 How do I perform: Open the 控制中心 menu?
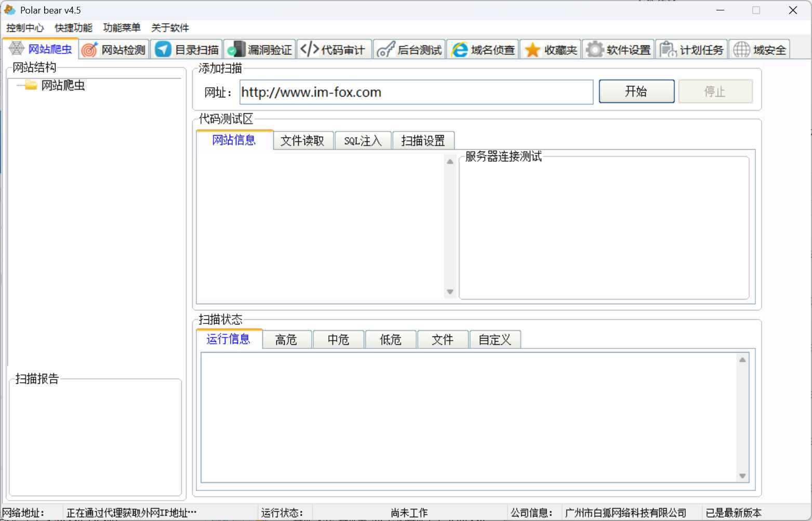click(25, 28)
